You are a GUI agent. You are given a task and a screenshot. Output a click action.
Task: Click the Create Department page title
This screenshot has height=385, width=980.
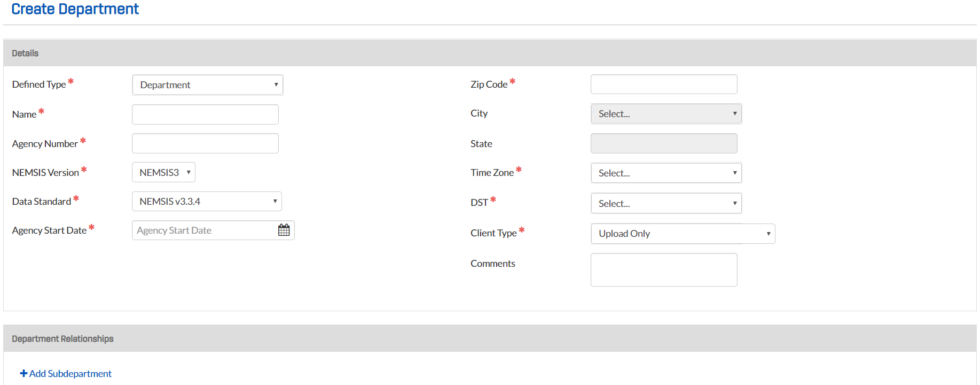(75, 9)
